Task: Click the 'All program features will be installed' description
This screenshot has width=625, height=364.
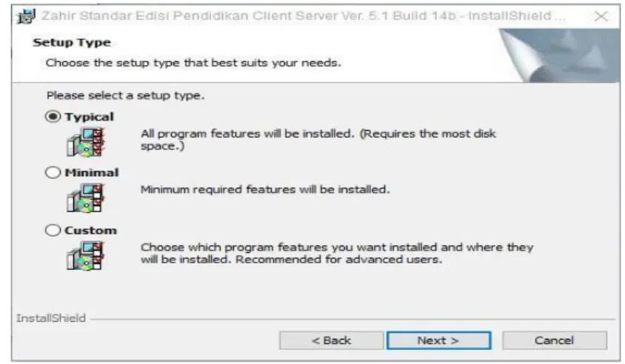Action: pos(318,139)
